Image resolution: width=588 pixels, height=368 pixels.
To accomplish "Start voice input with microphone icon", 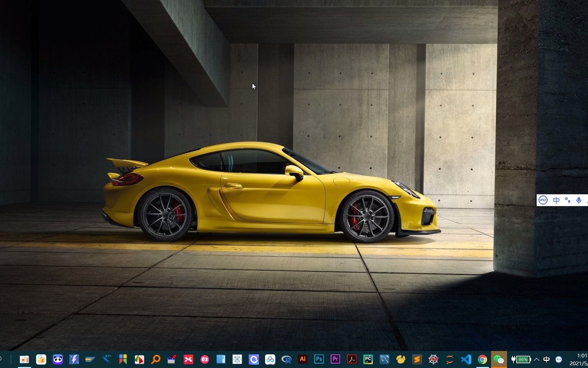I will [578, 200].
